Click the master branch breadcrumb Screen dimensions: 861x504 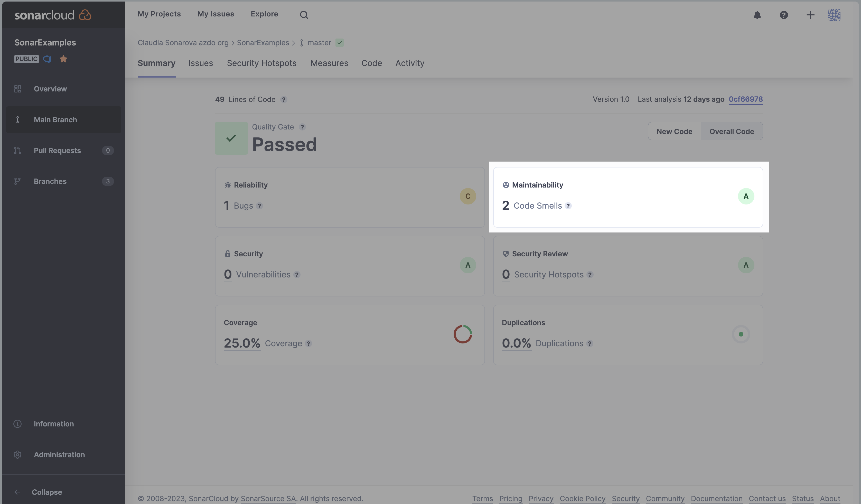319,43
